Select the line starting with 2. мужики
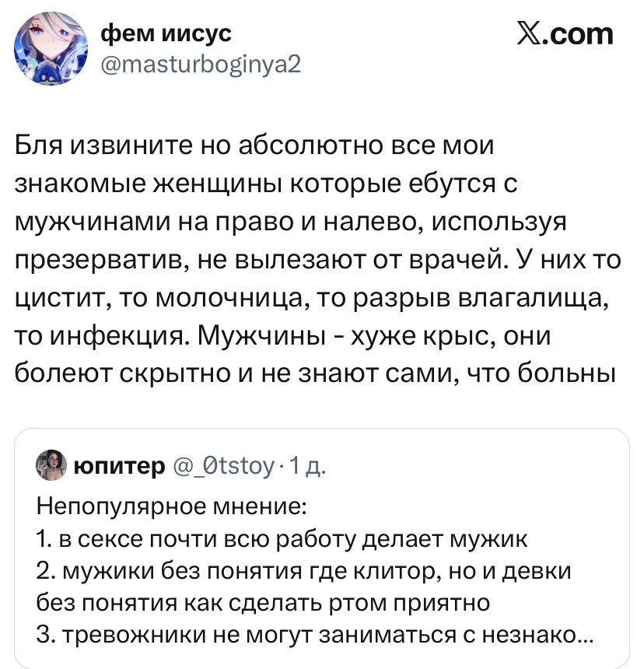The width and height of the screenshot is (644, 669). [x=304, y=572]
